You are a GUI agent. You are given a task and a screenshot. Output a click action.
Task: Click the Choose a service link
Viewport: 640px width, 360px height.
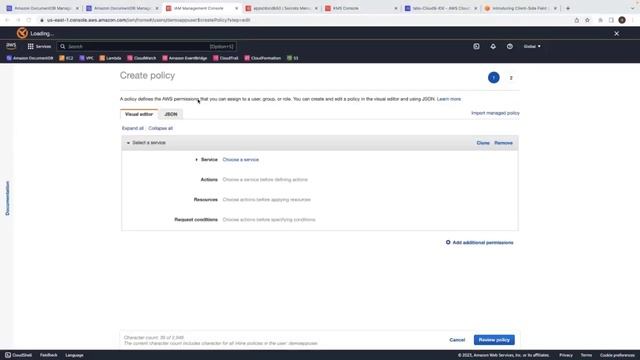(x=240, y=160)
